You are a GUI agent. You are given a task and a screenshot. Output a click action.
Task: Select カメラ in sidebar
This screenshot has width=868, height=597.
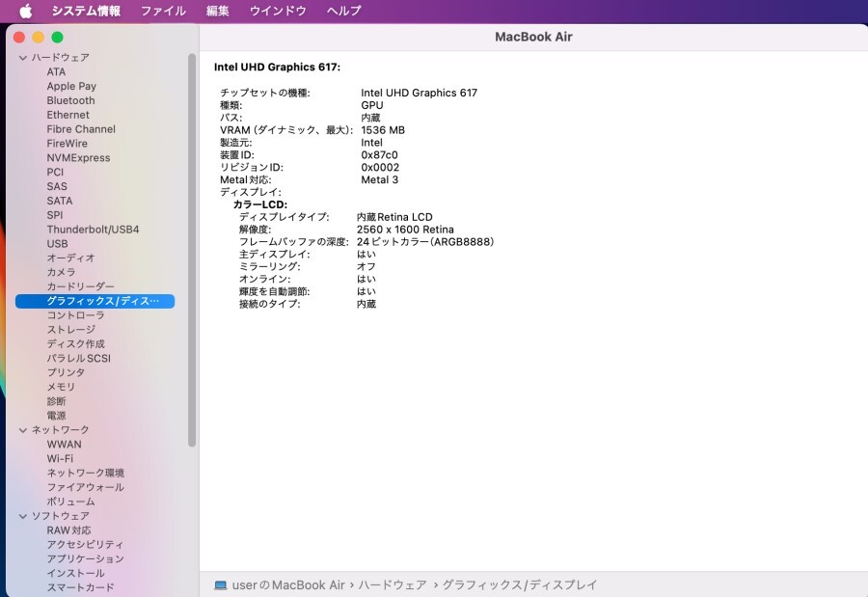click(61, 273)
